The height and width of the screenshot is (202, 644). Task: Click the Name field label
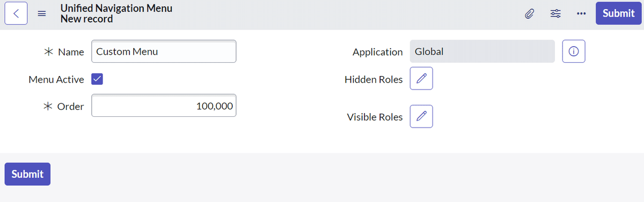71,52
